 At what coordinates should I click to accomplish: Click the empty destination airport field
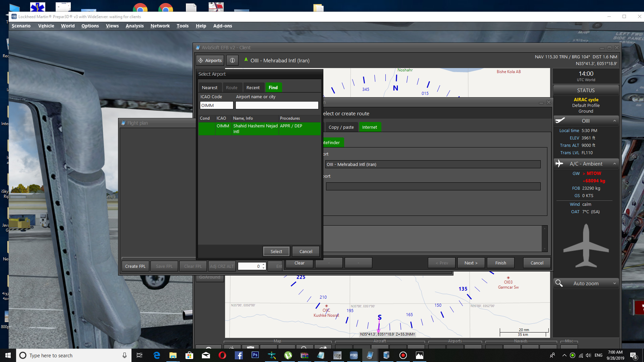point(433,186)
